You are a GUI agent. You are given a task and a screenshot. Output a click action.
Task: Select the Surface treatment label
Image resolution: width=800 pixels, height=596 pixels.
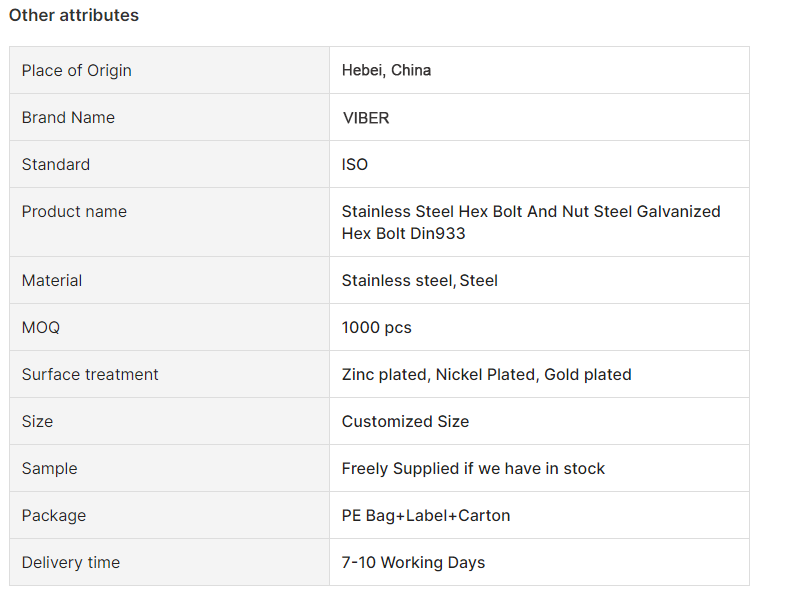click(90, 375)
